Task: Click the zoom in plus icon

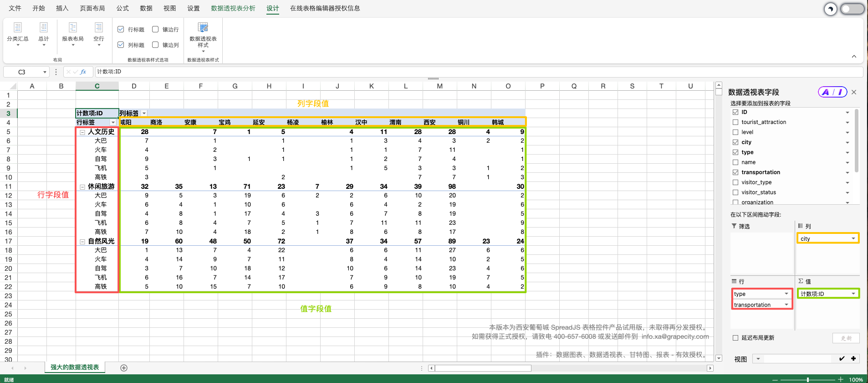Action: (841, 379)
